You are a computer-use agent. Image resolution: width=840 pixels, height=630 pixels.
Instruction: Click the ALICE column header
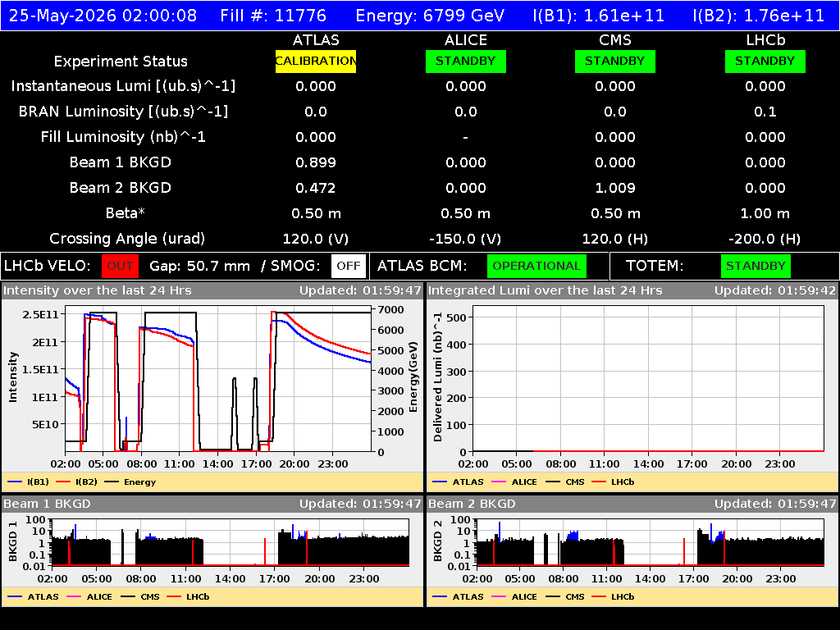[x=466, y=40]
